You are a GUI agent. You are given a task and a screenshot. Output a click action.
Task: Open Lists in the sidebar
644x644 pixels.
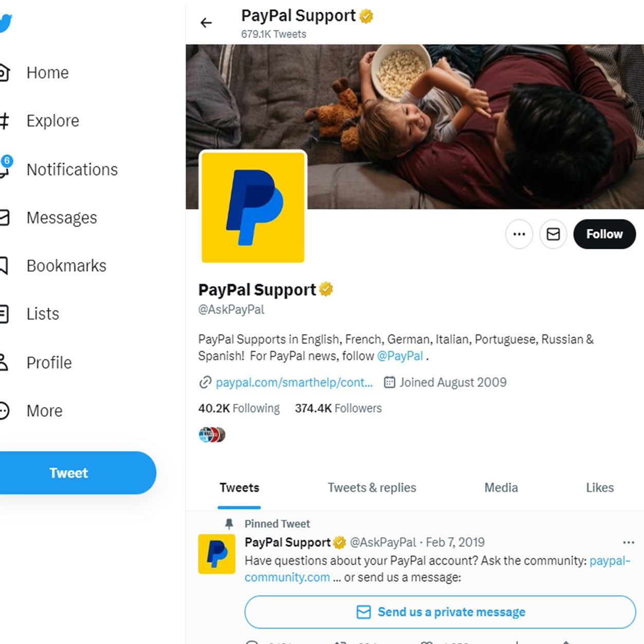click(x=42, y=314)
